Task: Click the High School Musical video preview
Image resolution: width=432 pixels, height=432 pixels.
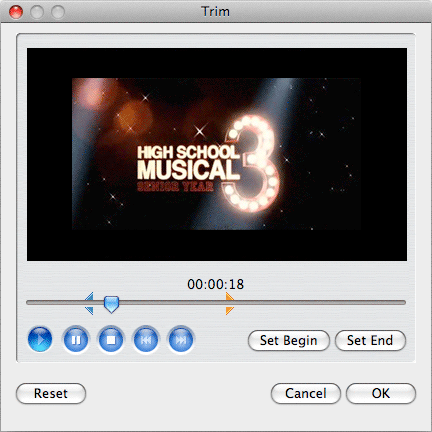Action: coord(217,154)
